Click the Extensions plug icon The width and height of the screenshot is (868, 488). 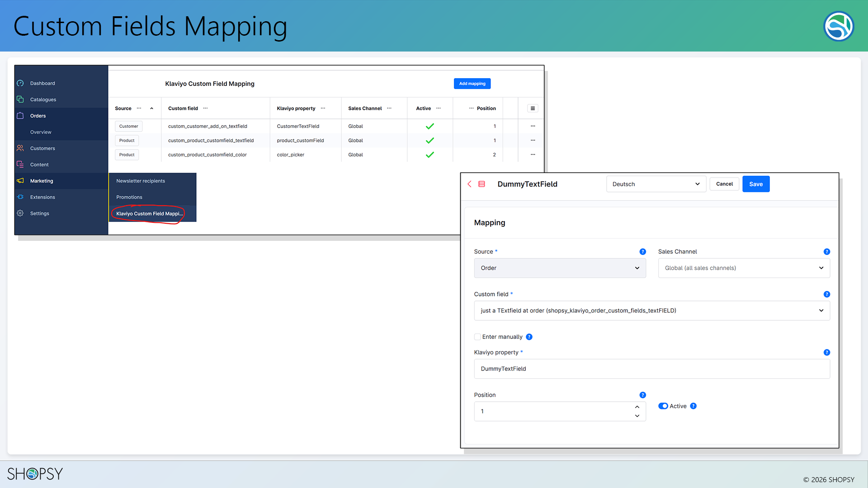[20, 197]
